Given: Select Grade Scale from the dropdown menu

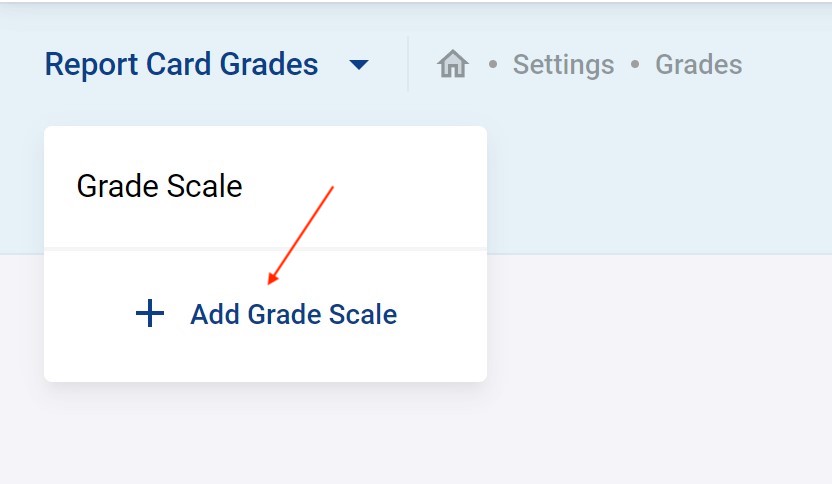Looking at the screenshot, I should click(x=160, y=186).
